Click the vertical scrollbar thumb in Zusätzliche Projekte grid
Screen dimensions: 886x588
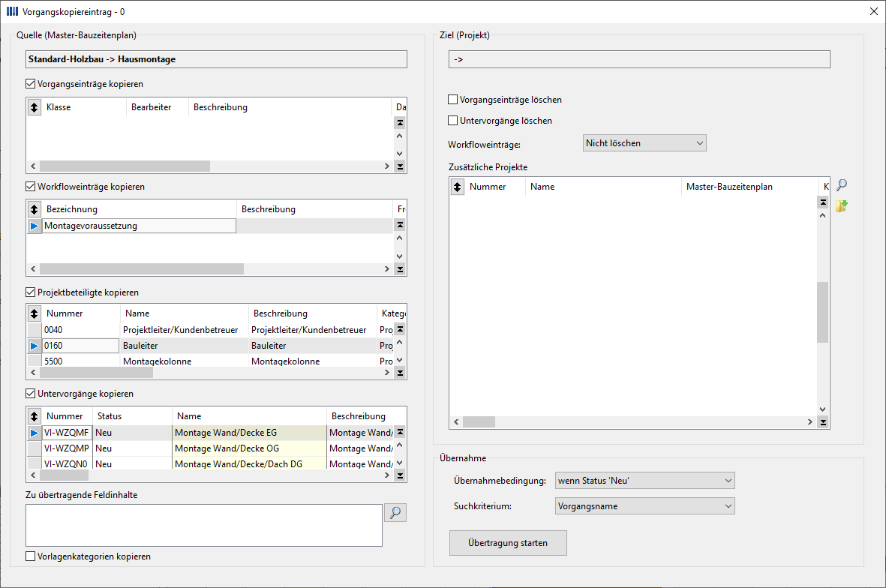823,312
